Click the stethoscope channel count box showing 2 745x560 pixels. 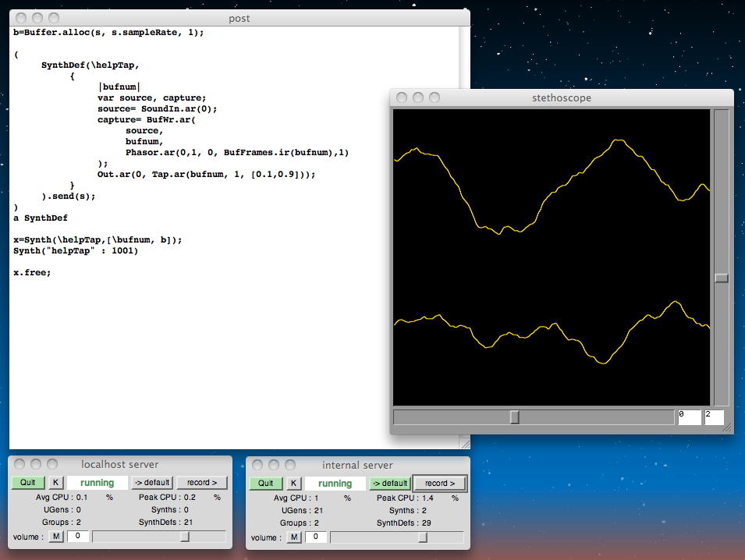pyautogui.click(x=714, y=417)
